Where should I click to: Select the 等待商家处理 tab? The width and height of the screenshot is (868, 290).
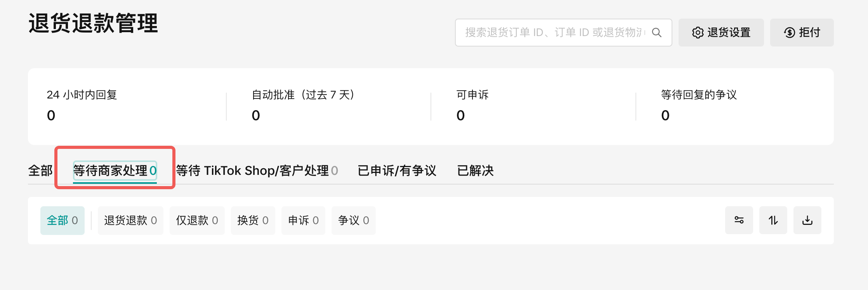115,171
